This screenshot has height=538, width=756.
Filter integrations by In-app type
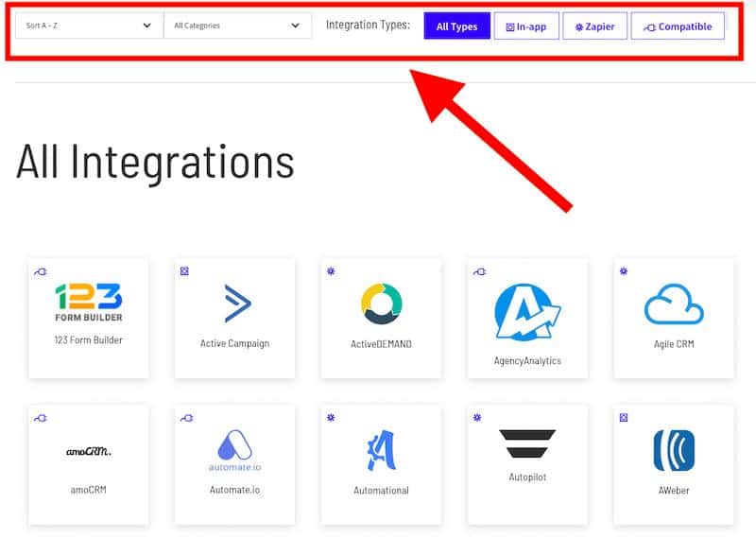526,26
